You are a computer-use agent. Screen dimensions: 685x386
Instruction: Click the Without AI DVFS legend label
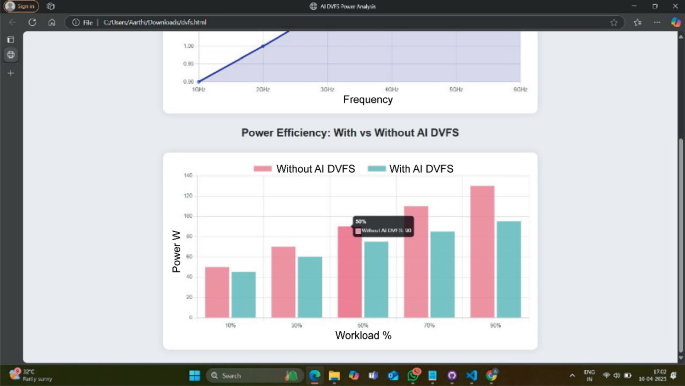[x=315, y=169]
